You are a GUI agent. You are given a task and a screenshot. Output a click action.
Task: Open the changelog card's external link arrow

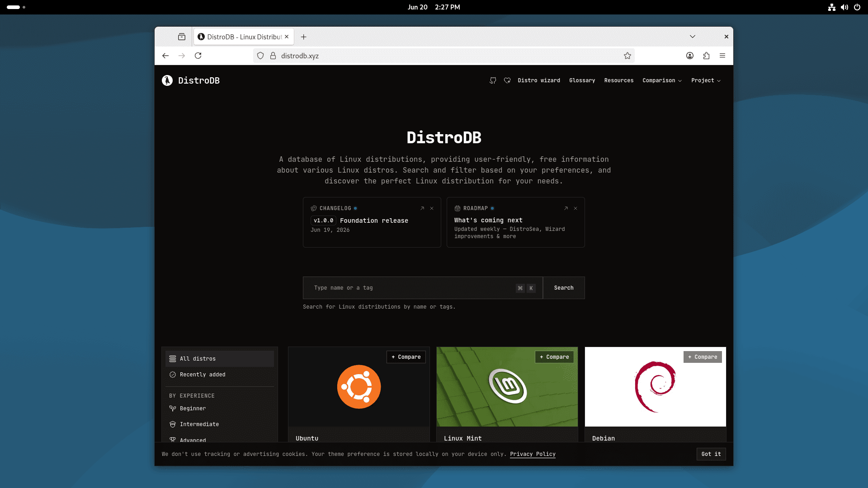click(x=422, y=208)
